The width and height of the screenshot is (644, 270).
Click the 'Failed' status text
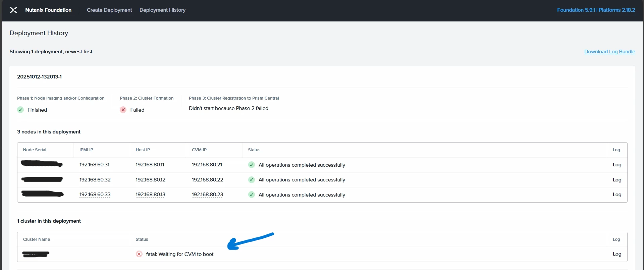point(137,110)
